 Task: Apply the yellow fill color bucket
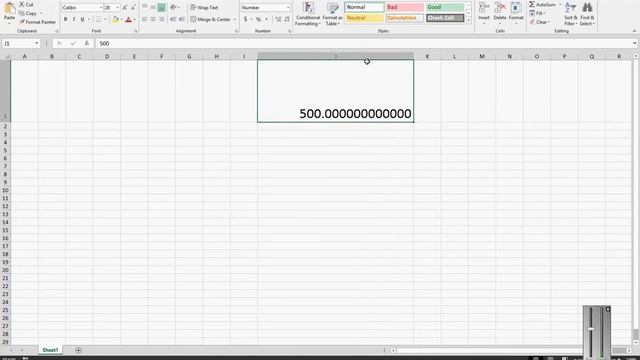point(116,19)
